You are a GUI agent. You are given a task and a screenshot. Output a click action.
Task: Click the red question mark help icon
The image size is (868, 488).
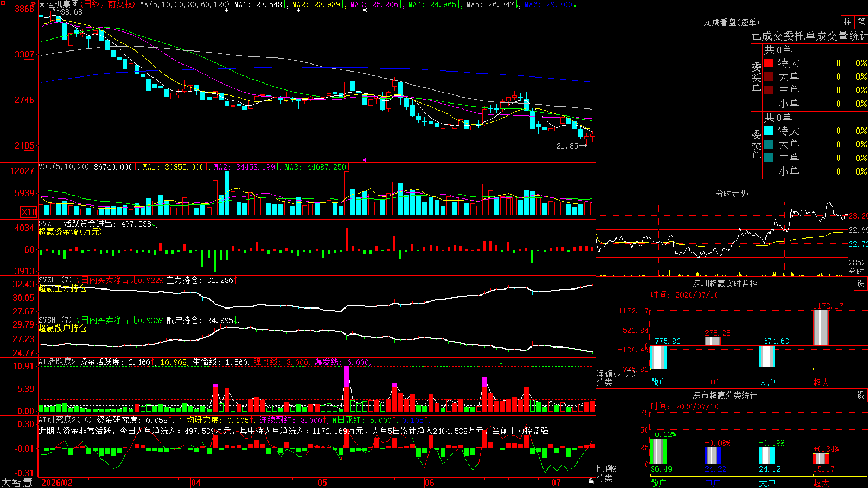coord(33,4)
